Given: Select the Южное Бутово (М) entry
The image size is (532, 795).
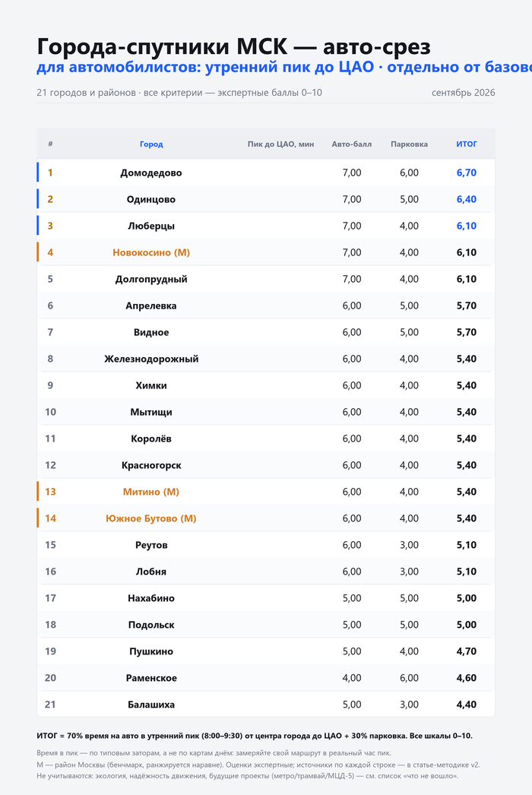Looking at the screenshot, I should [x=151, y=518].
